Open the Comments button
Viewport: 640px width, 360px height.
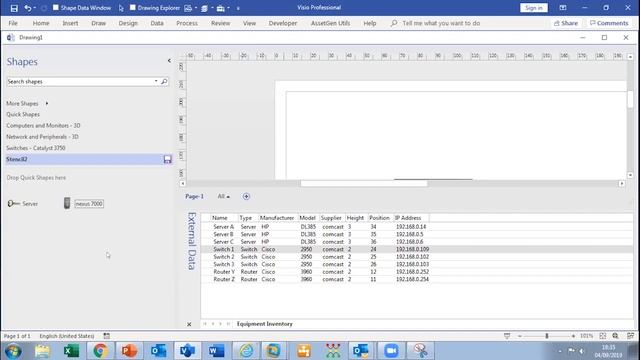coord(609,23)
